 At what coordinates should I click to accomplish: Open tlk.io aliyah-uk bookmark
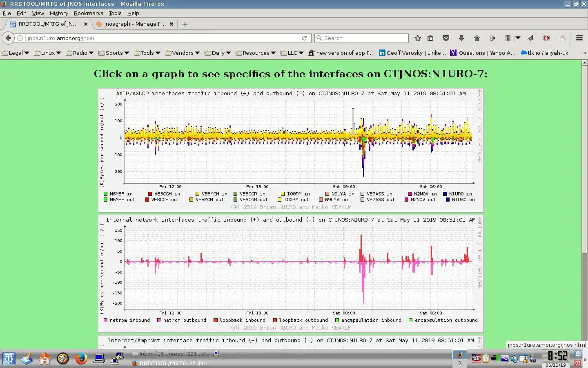545,53
